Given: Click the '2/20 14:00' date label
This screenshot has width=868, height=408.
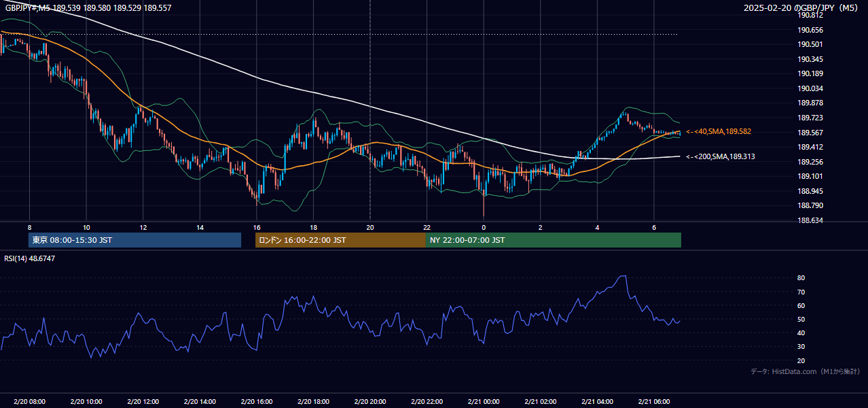Looking at the screenshot, I should click(200, 402).
